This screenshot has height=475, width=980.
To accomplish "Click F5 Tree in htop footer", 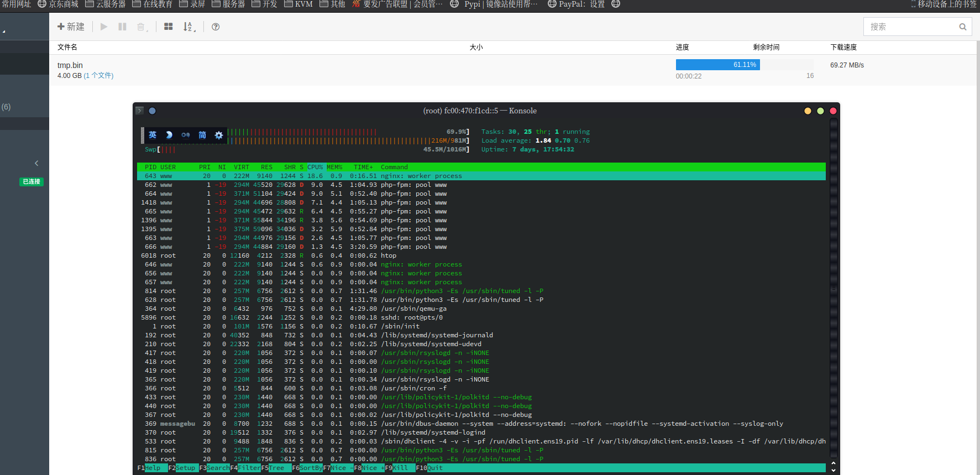I will [x=276, y=468].
